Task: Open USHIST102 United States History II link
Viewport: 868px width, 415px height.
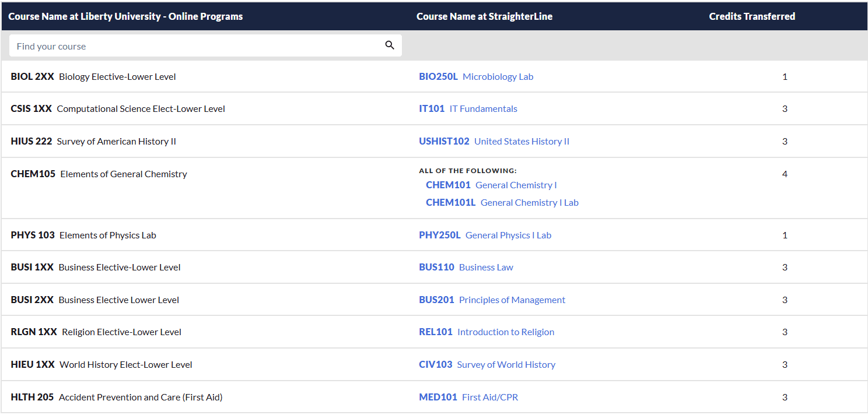Action: [494, 141]
